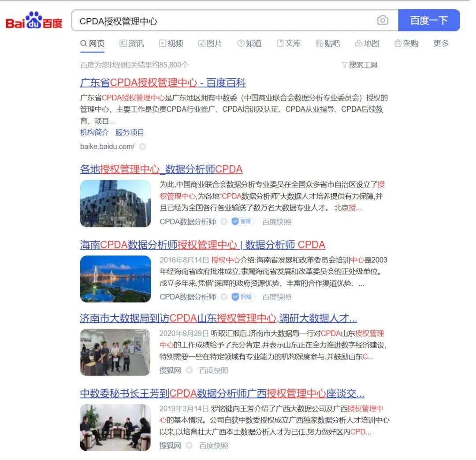Open camera image search icon
476x460 pixels.
[x=383, y=20]
